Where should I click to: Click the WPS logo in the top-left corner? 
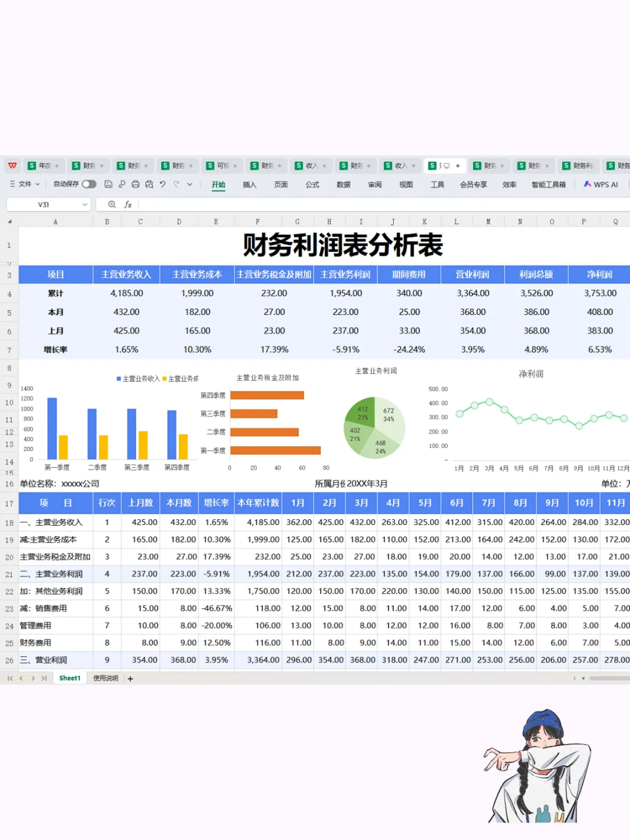pos(12,165)
